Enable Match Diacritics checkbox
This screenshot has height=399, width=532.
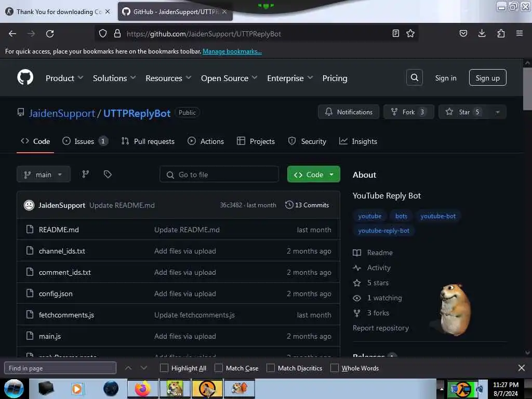(270, 368)
